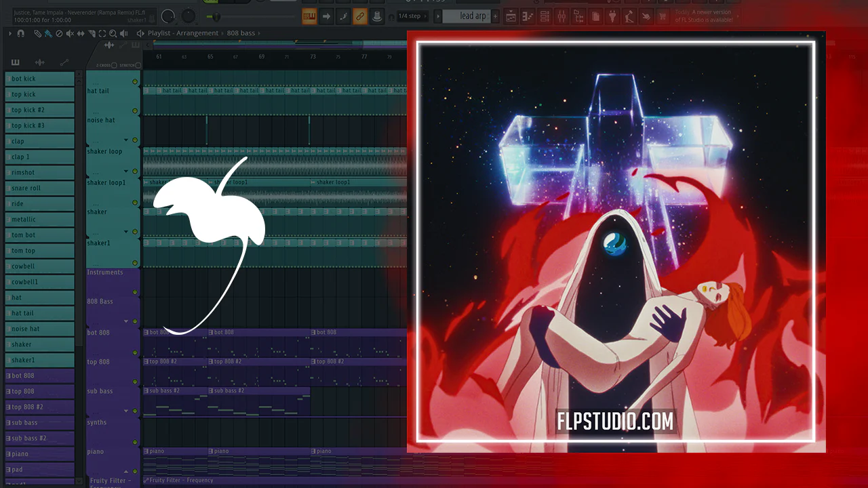Image resolution: width=868 pixels, height=488 pixels.
Task: Toggle the link-to-controller chain button
Action: click(x=360, y=16)
